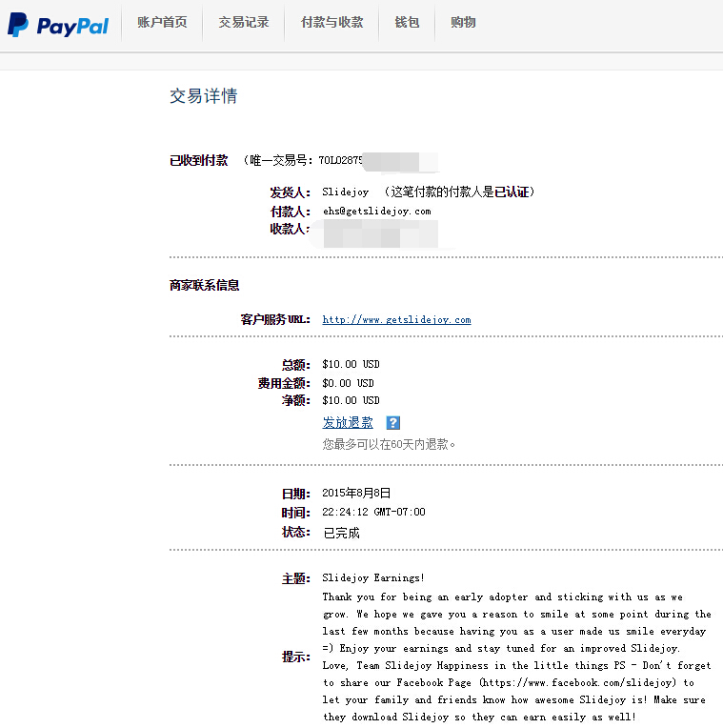Click the blue question mark help icon
723x728 pixels.
(x=393, y=422)
